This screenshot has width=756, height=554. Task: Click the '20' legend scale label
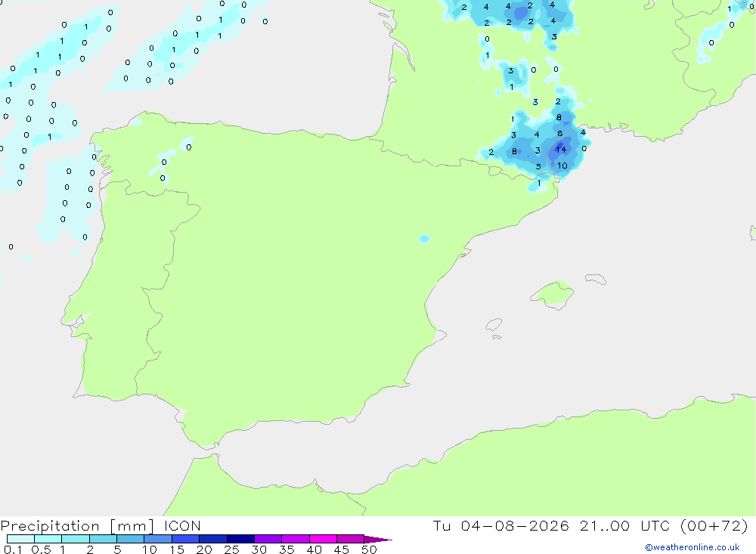tap(204, 549)
